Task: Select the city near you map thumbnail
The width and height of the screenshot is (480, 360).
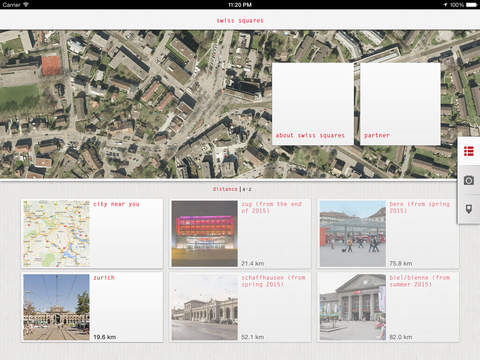Action: 56,233
